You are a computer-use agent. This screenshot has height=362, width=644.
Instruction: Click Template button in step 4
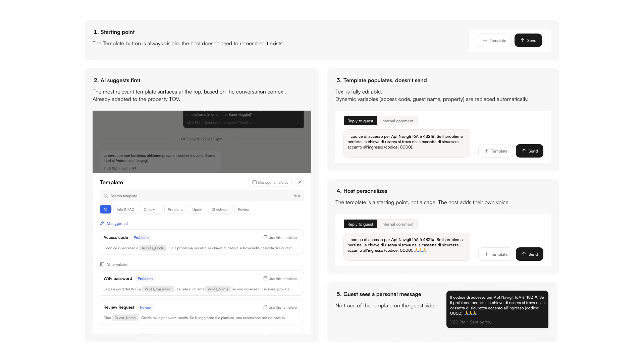click(495, 254)
